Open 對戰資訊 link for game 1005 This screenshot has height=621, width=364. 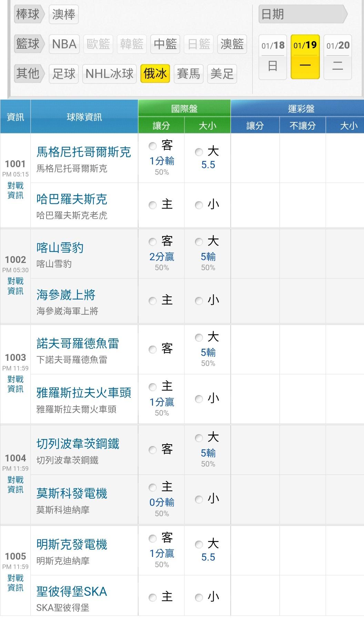(x=16, y=583)
